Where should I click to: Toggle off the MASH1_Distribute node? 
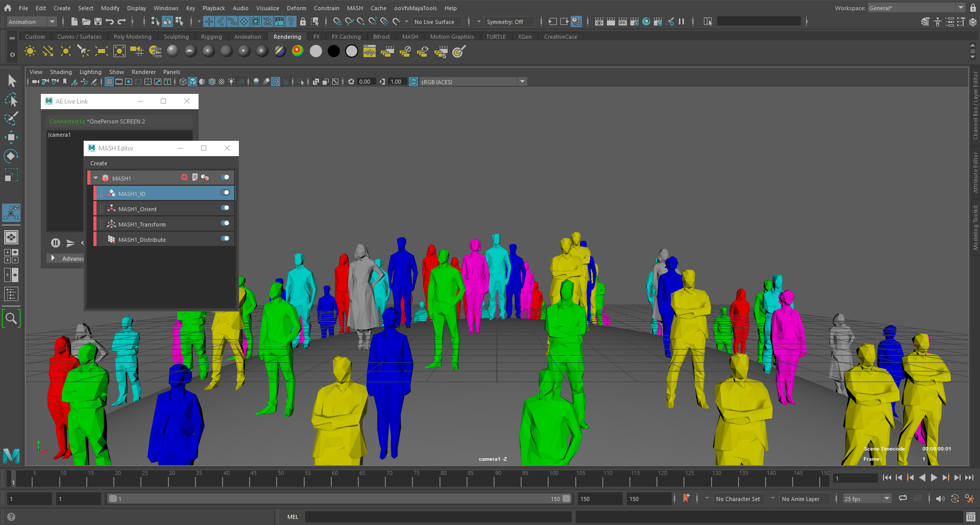pyautogui.click(x=225, y=239)
